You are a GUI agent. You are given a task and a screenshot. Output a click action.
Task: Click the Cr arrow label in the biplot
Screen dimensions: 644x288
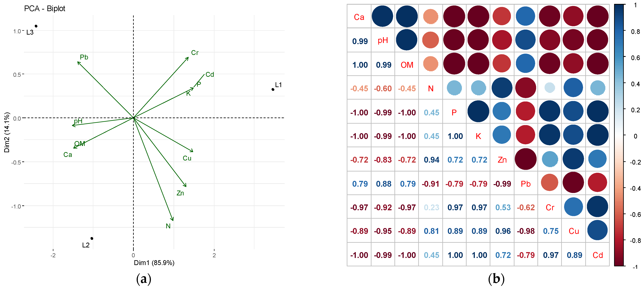point(195,53)
